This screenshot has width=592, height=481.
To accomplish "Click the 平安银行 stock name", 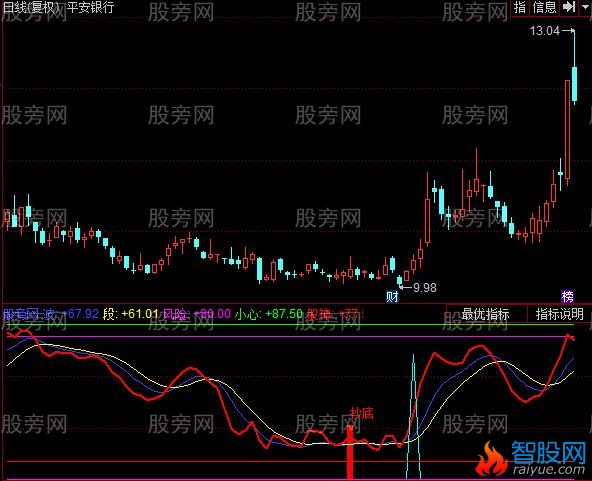I will [91, 7].
